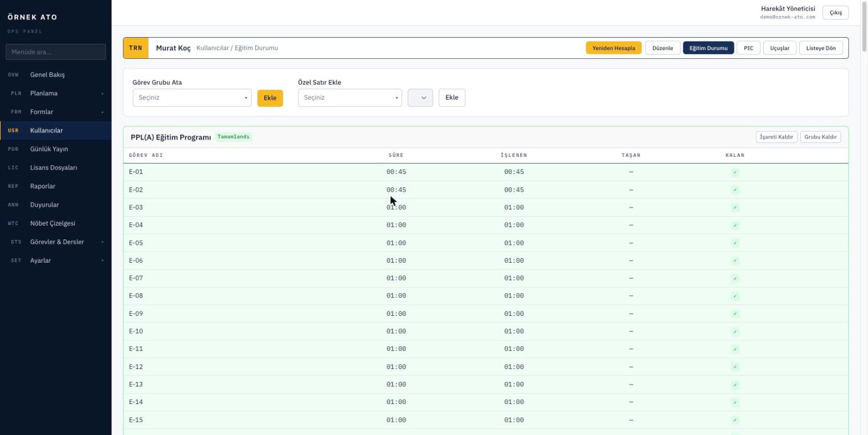Open the Uçuşlar view
This screenshot has width=868, height=435.
(780, 48)
